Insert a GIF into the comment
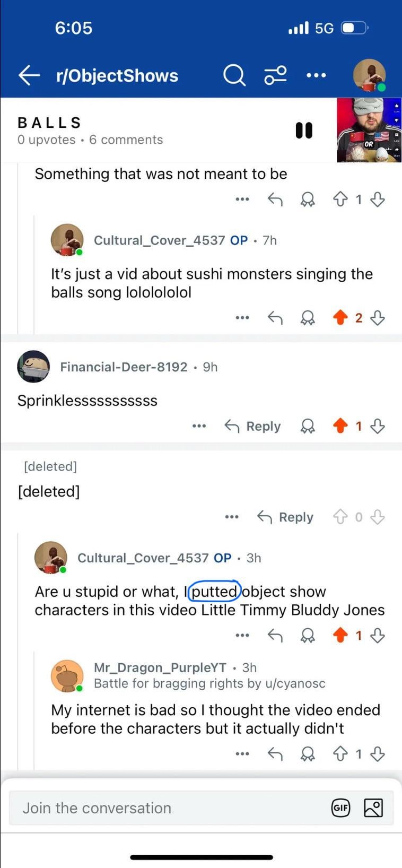This screenshot has width=402, height=868. [340, 808]
